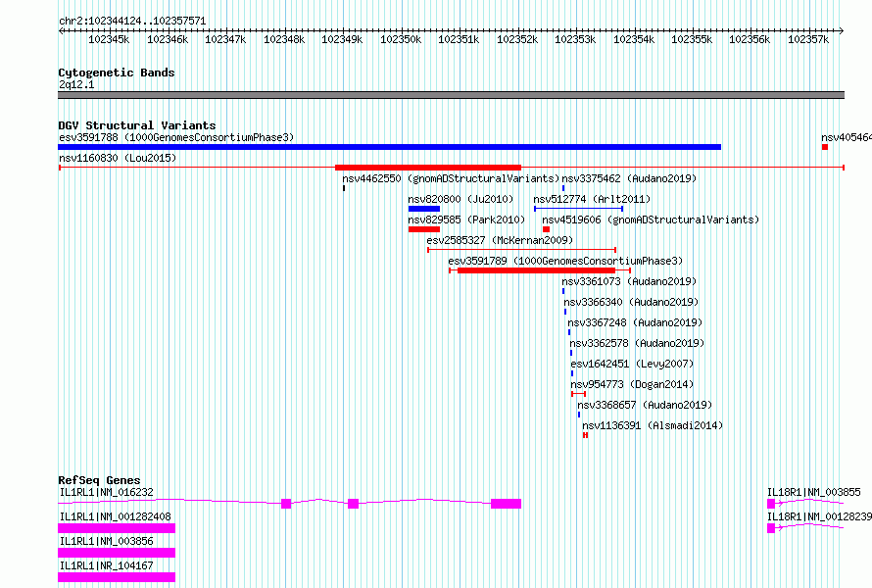
Task: Click the 102345k ruler tick label
Action: point(109,39)
